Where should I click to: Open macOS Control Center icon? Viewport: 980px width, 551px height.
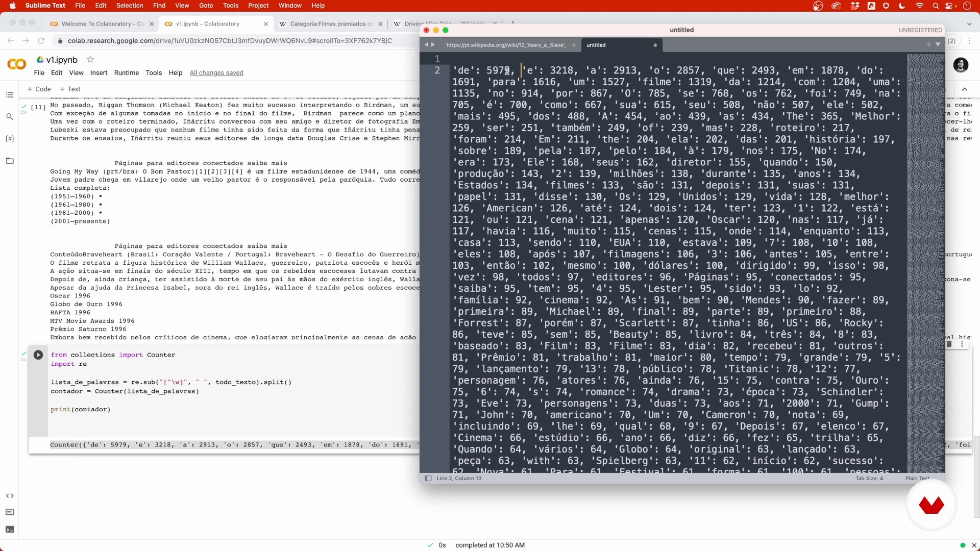click(x=950, y=6)
